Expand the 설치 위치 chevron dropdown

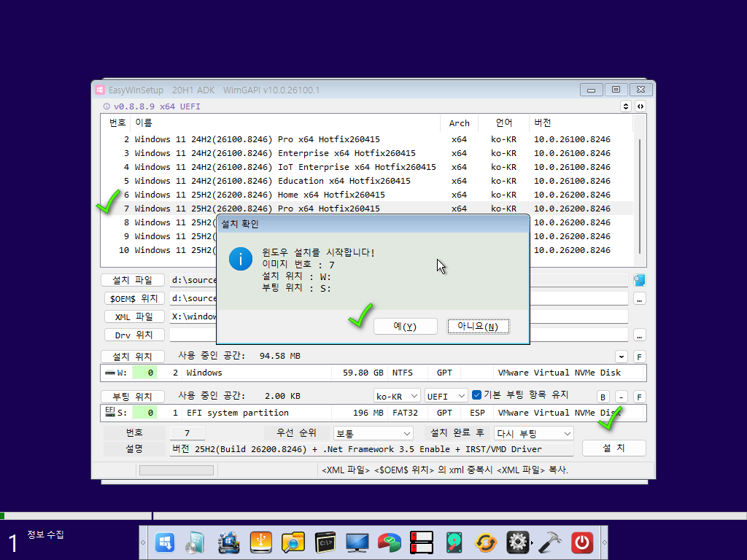[x=622, y=356]
